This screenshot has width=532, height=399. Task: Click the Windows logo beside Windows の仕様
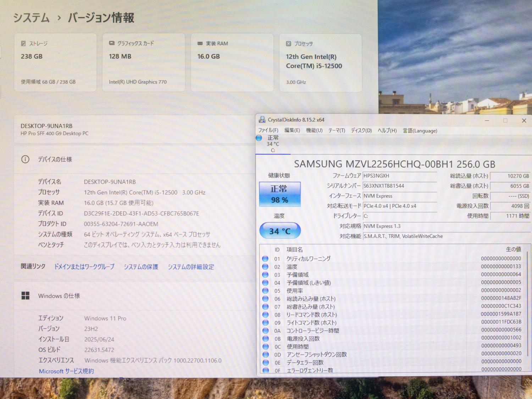25,295
